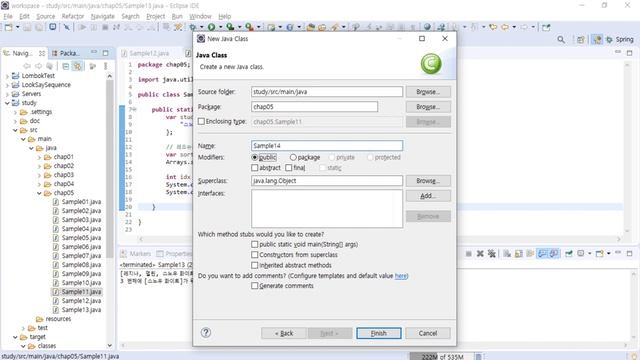
Task: Click the Debug bug icon in toolbar
Action: (193, 27)
